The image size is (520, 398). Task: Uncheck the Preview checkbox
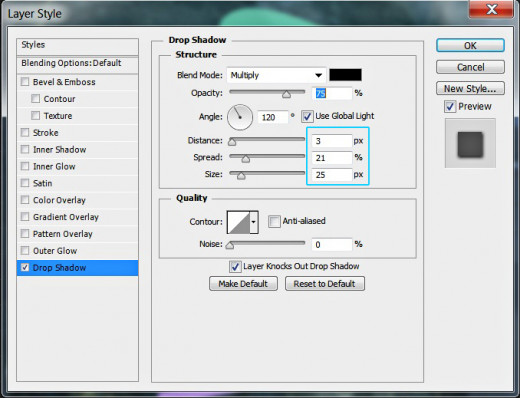tap(450, 107)
